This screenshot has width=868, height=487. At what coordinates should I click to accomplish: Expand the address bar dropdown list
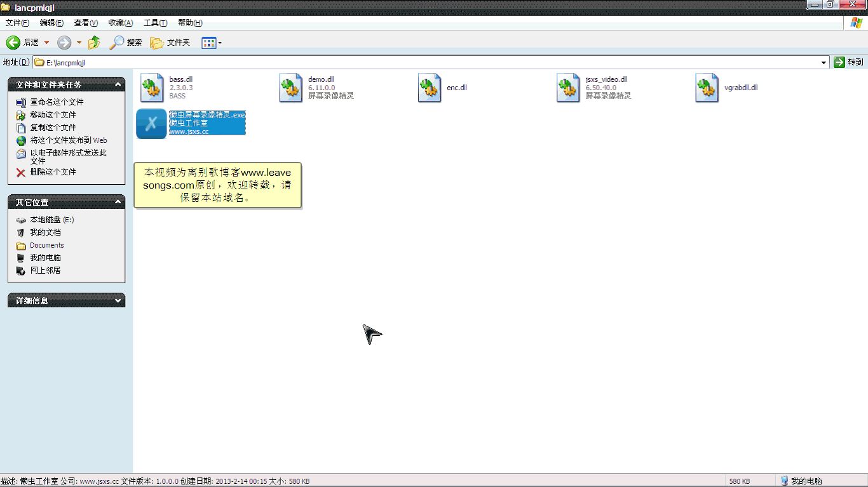[x=824, y=62]
